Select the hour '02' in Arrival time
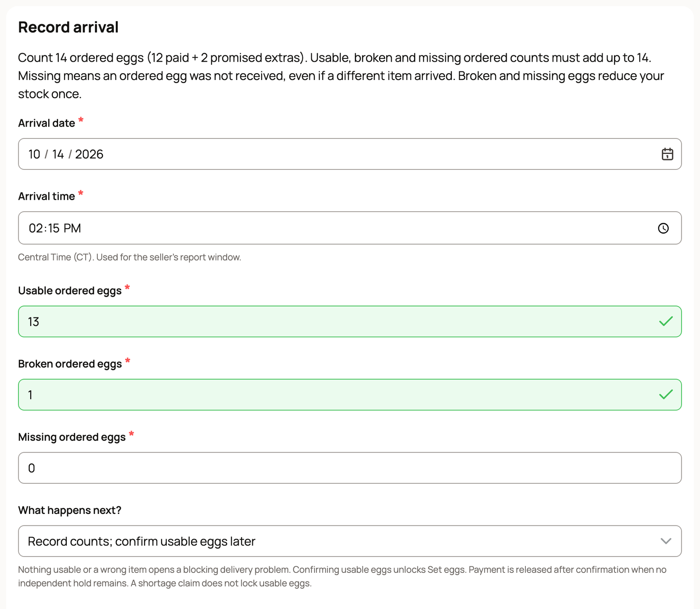700x609 pixels. pos(36,228)
